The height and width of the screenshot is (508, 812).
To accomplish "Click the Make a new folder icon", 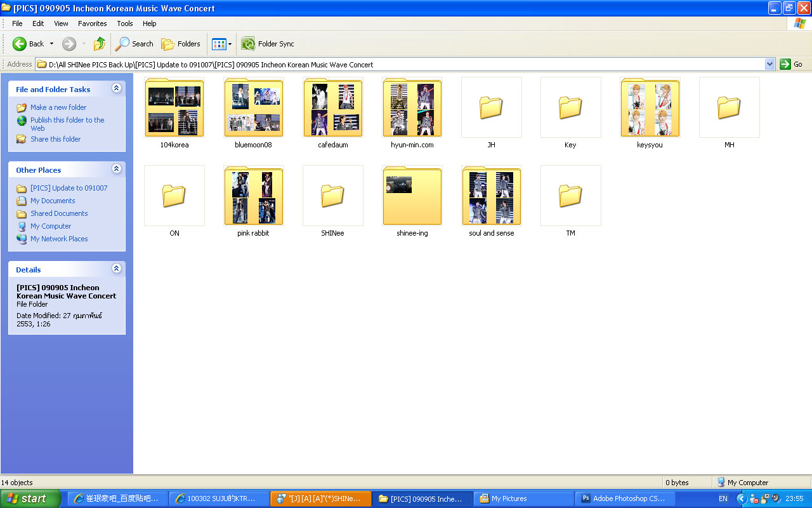I will pos(22,107).
